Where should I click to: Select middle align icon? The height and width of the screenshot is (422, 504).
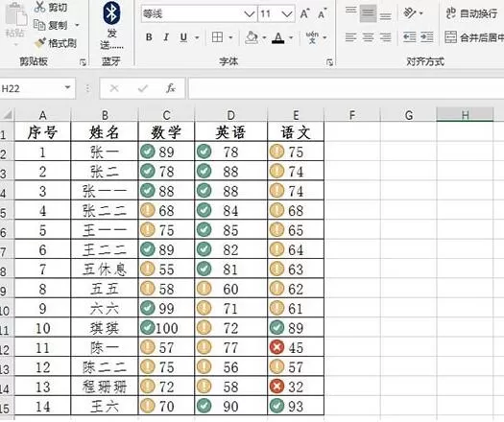(x=368, y=13)
